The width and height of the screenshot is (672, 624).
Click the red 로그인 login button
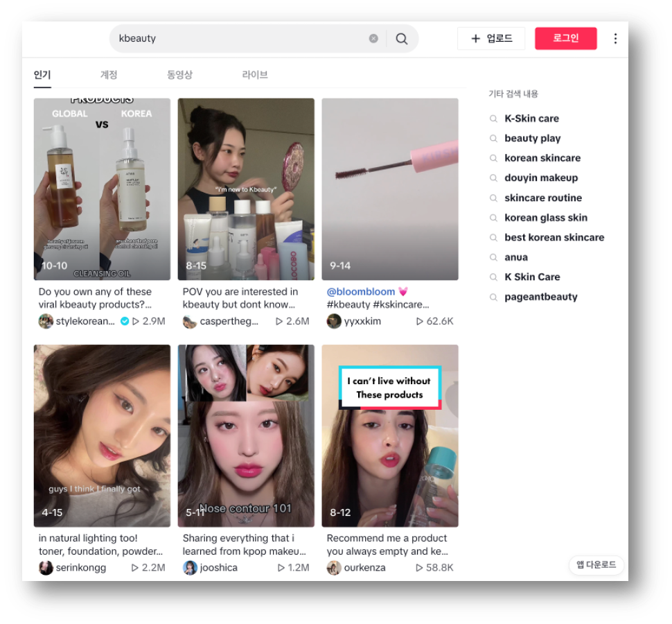point(566,39)
